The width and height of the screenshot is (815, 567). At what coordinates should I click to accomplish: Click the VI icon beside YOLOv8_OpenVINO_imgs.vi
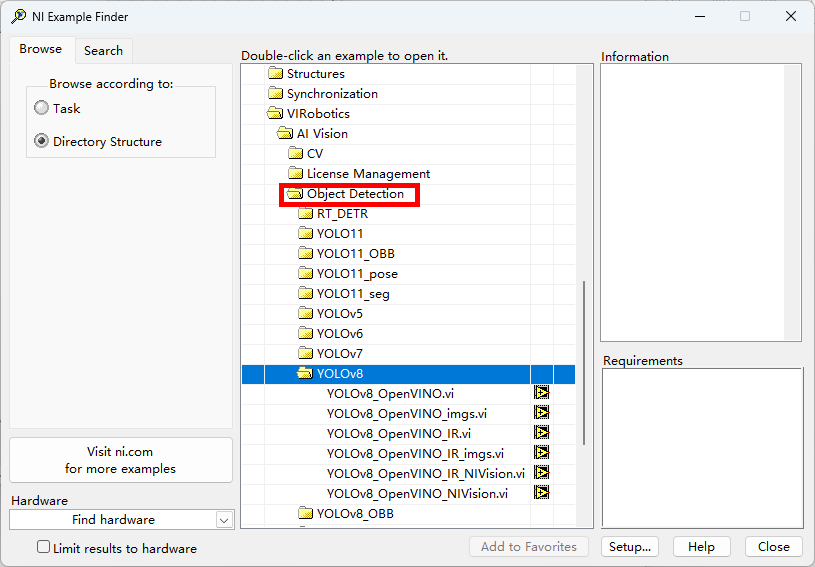click(x=541, y=413)
